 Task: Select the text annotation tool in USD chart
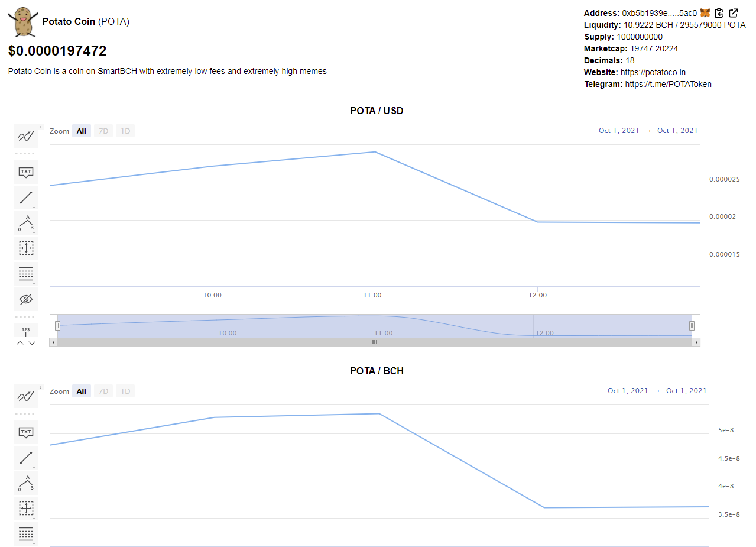pyautogui.click(x=26, y=172)
